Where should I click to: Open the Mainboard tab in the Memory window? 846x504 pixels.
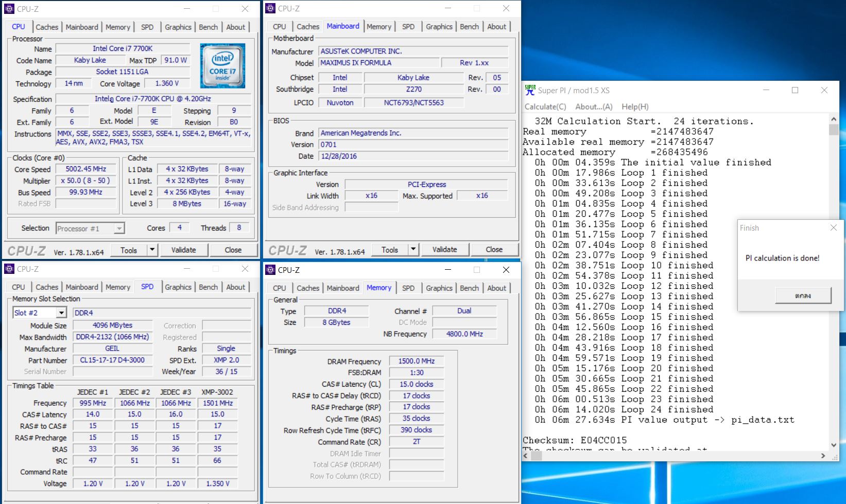pos(343,288)
